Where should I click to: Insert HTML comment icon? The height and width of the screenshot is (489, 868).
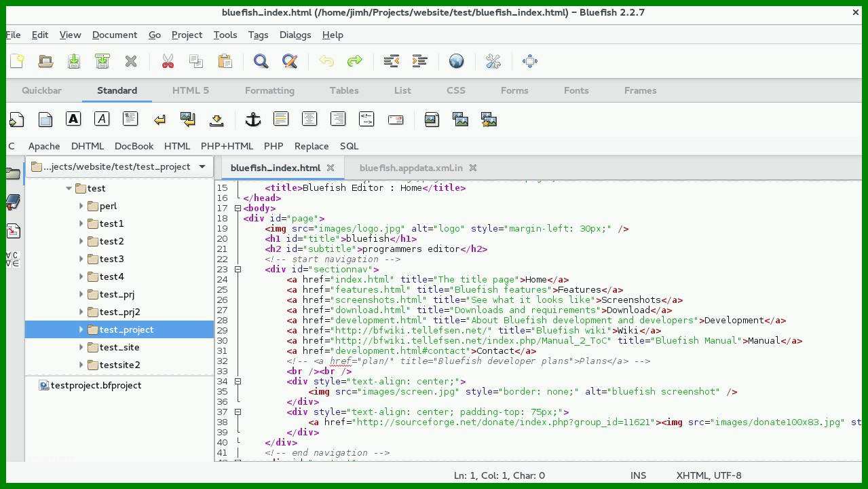click(x=366, y=120)
